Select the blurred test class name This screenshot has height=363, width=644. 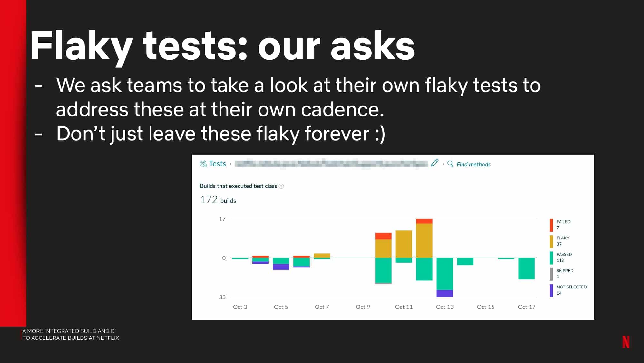coord(331,164)
